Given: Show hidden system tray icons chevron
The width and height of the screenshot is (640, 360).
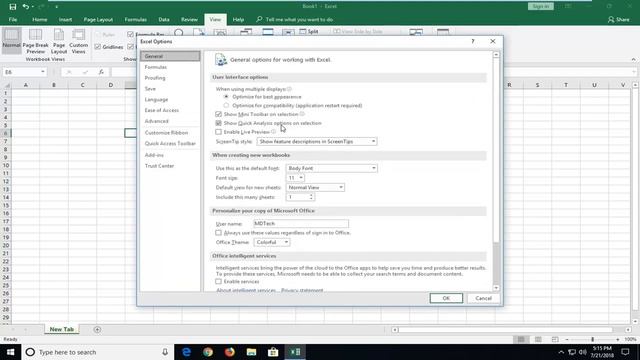Looking at the screenshot, I should (x=561, y=352).
